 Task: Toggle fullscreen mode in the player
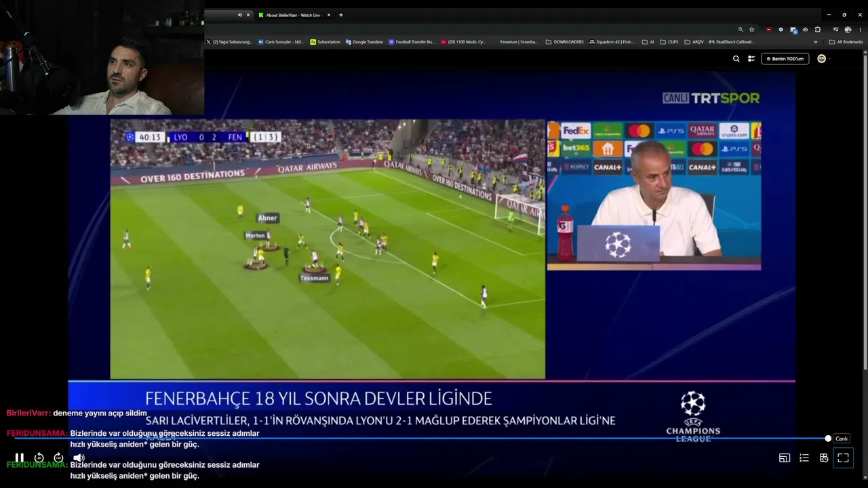click(x=843, y=457)
